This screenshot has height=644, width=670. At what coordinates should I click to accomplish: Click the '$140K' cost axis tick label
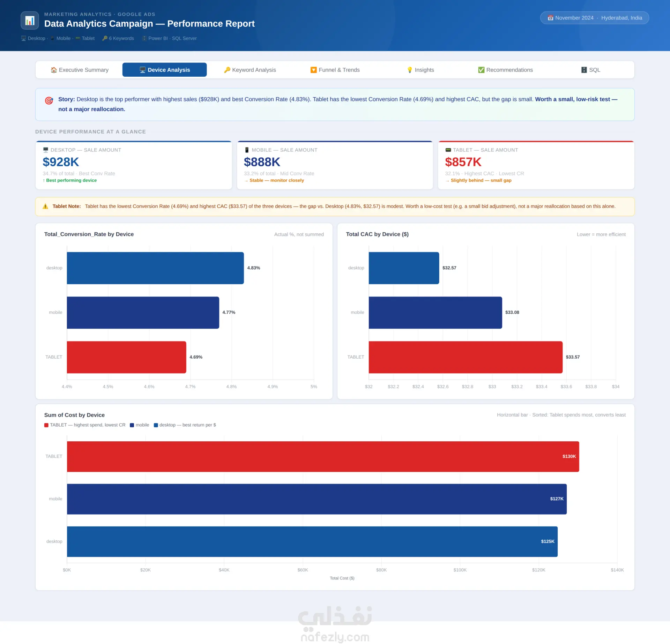pos(617,570)
